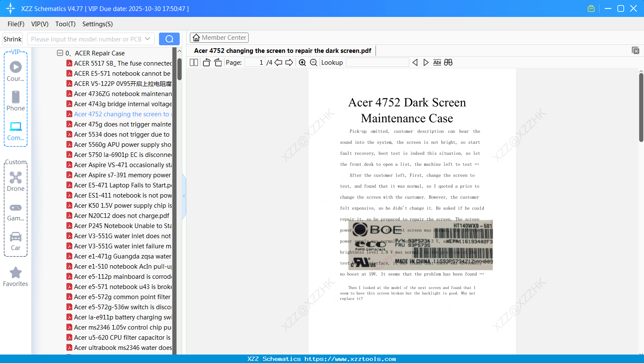Click the Lookup text input field
This screenshot has width=644, height=363.
click(x=378, y=63)
